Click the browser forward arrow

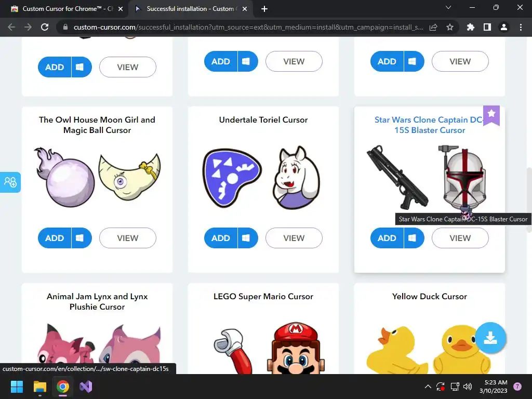pos(28,27)
